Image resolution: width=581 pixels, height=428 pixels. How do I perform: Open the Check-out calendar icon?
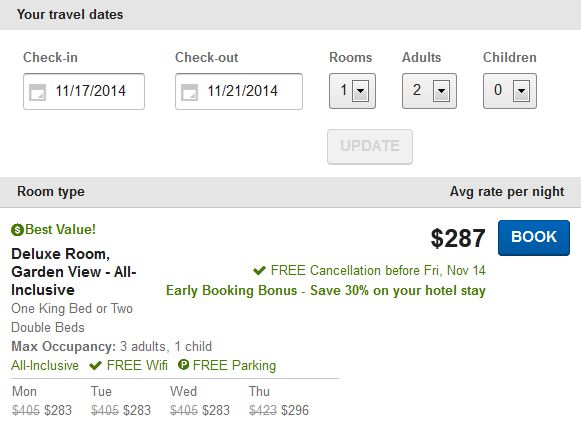coord(189,92)
